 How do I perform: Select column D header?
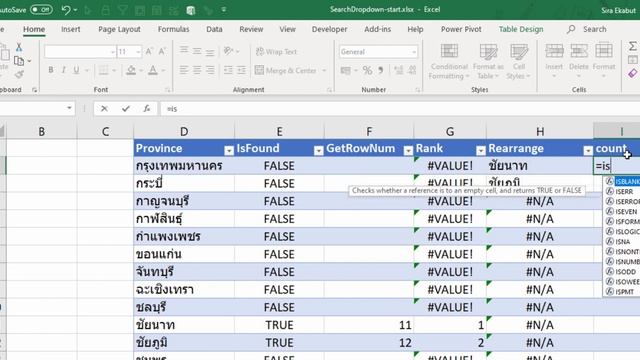pyautogui.click(x=184, y=131)
